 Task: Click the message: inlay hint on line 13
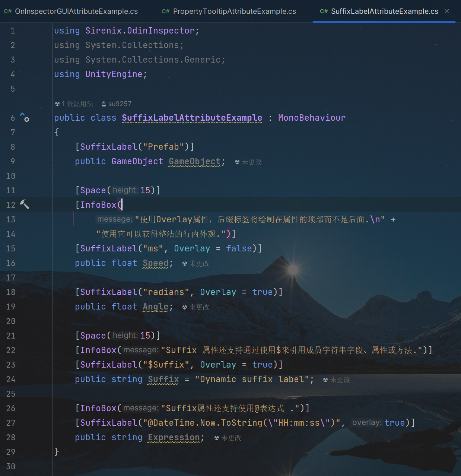click(x=114, y=219)
